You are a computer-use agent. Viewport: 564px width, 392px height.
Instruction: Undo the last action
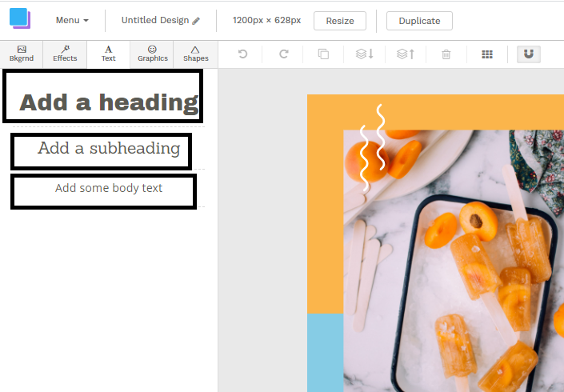coord(242,54)
